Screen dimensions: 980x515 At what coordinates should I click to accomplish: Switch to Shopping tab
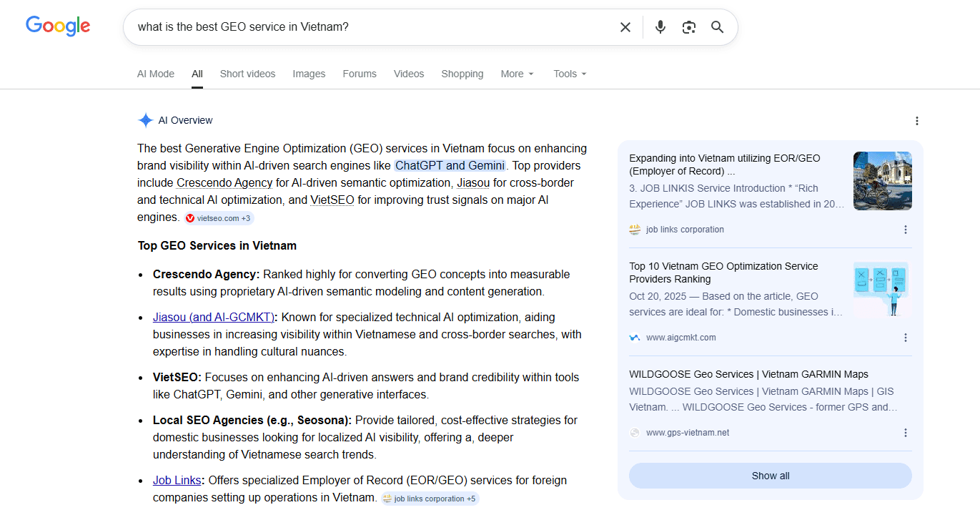pyautogui.click(x=462, y=74)
